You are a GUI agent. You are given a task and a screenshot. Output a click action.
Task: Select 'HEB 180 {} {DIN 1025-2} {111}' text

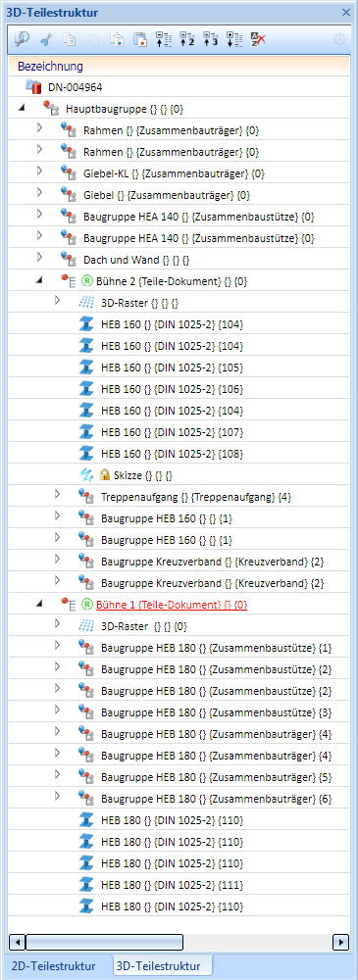[x=172, y=884]
